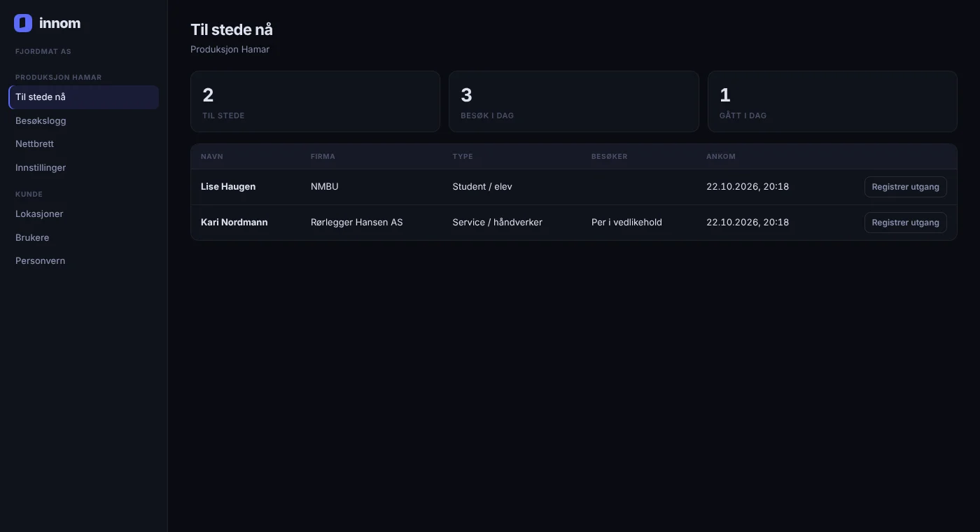Click the Besøker column header

point(609,157)
